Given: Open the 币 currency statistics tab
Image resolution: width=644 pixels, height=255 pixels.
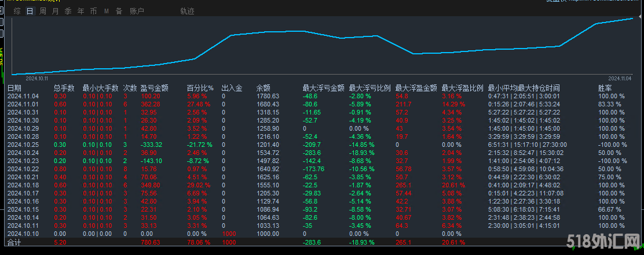Looking at the screenshot, I should [x=93, y=11].
